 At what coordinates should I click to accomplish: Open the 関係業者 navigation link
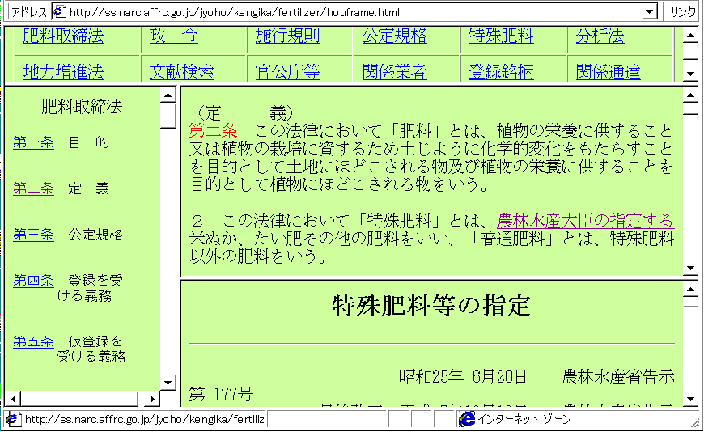click(x=394, y=71)
